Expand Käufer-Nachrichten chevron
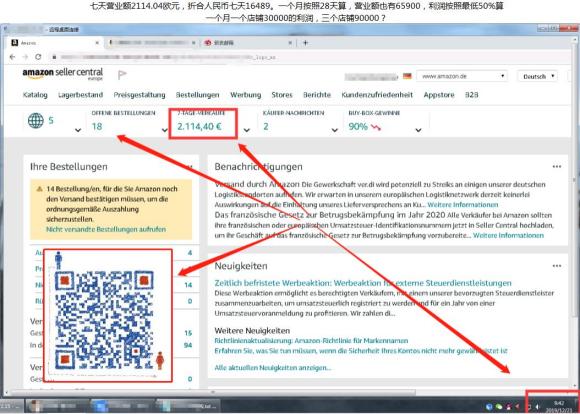 [x=334, y=130]
